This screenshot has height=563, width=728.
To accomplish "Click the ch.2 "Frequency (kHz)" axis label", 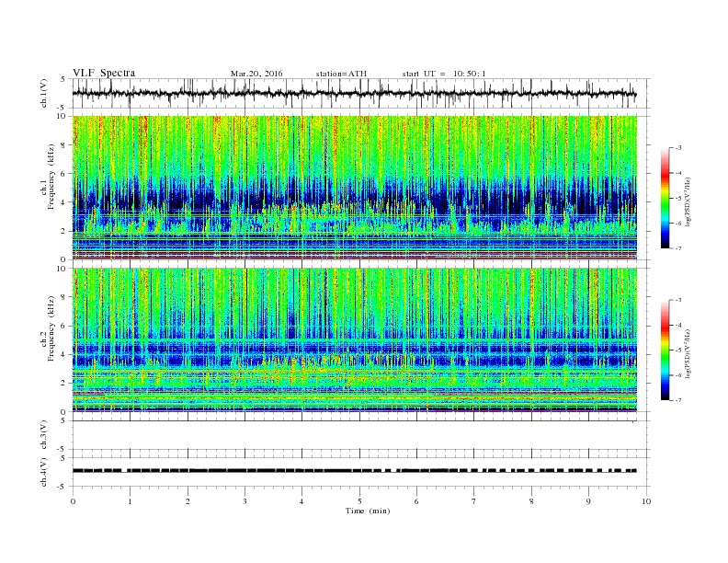I will (51, 328).
